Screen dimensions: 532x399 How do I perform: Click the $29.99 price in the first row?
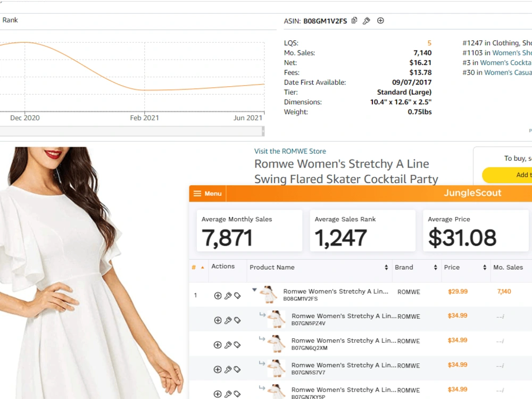(458, 292)
